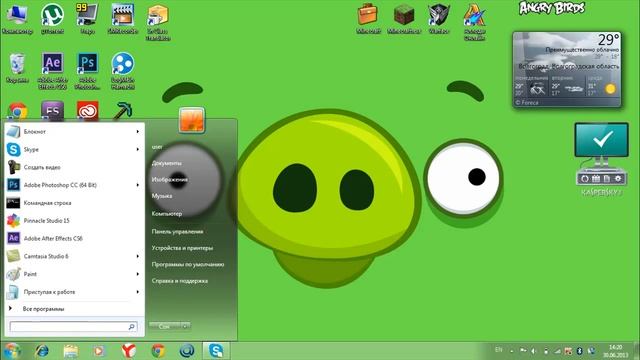This screenshot has height=360, width=640.
Task: Open Приступая к работе in the Start menu
Action: pos(74,292)
